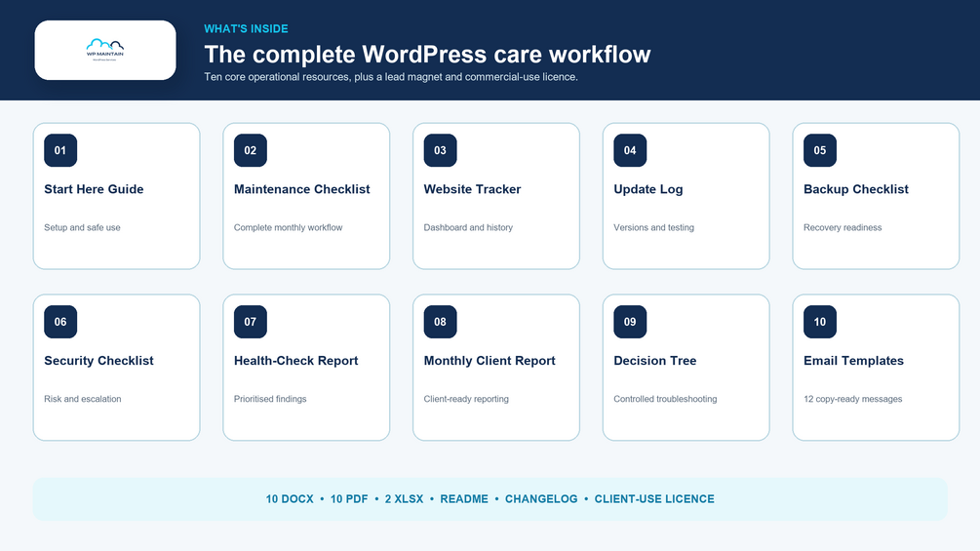The height and width of the screenshot is (551, 980).
Task: Click the 03 number badge
Action: click(441, 150)
